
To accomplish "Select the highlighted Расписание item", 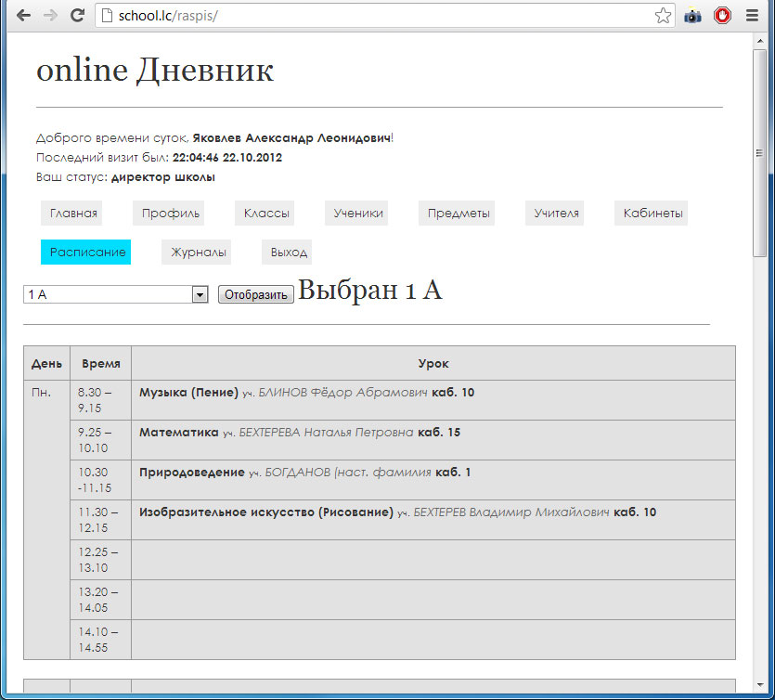I will pyautogui.click(x=85, y=253).
